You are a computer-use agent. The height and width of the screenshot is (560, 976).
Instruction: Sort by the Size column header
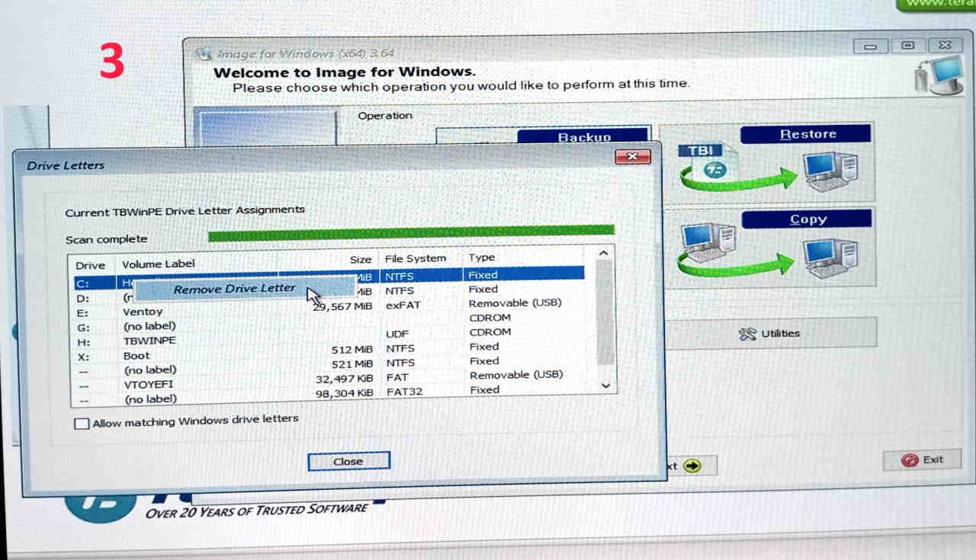click(x=361, y=261)
